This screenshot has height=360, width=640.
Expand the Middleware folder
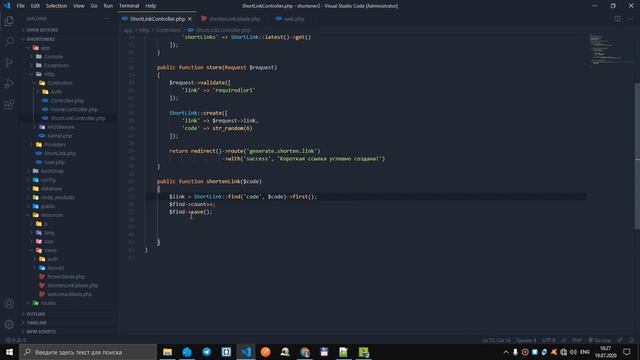tap(61, 127)
